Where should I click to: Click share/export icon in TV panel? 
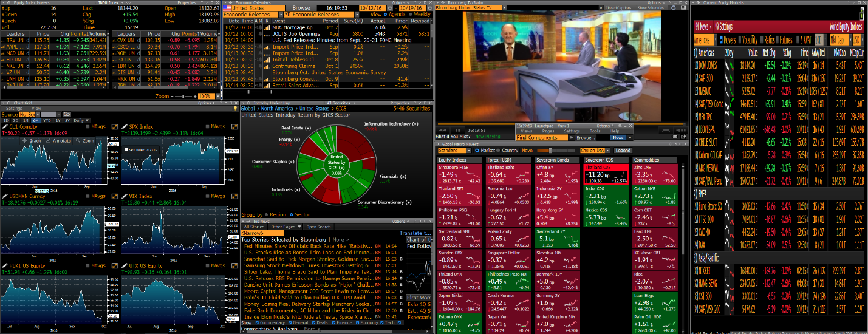coord(684,137)
